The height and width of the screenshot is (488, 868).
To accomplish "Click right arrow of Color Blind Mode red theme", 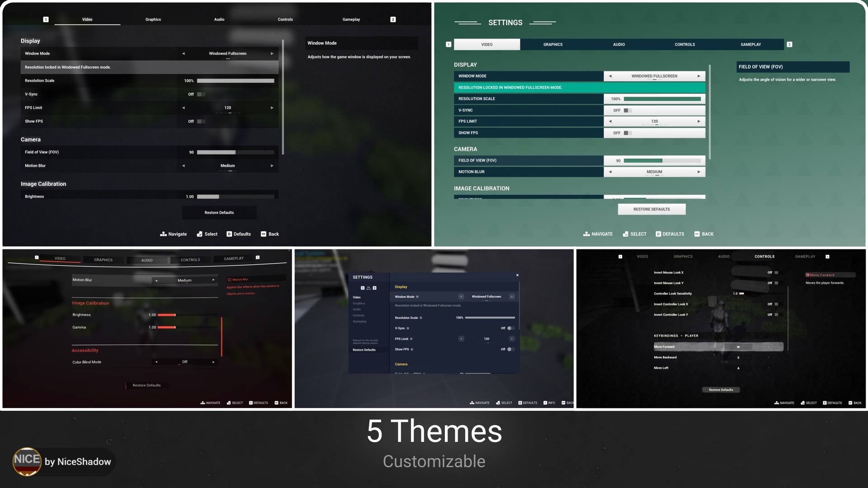I will point(213,362).
